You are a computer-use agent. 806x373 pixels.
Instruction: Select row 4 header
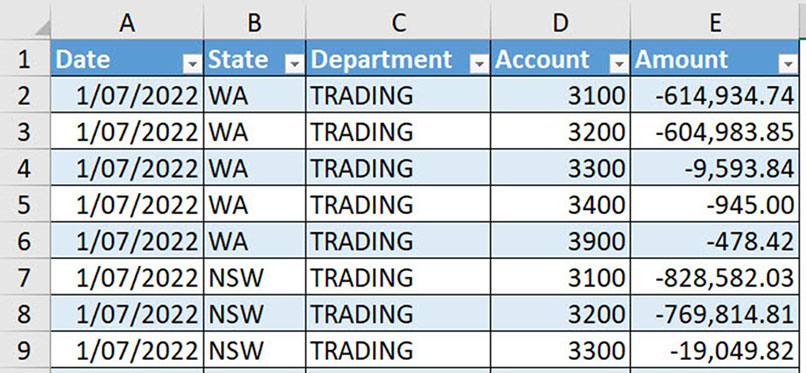coord(25,167)
